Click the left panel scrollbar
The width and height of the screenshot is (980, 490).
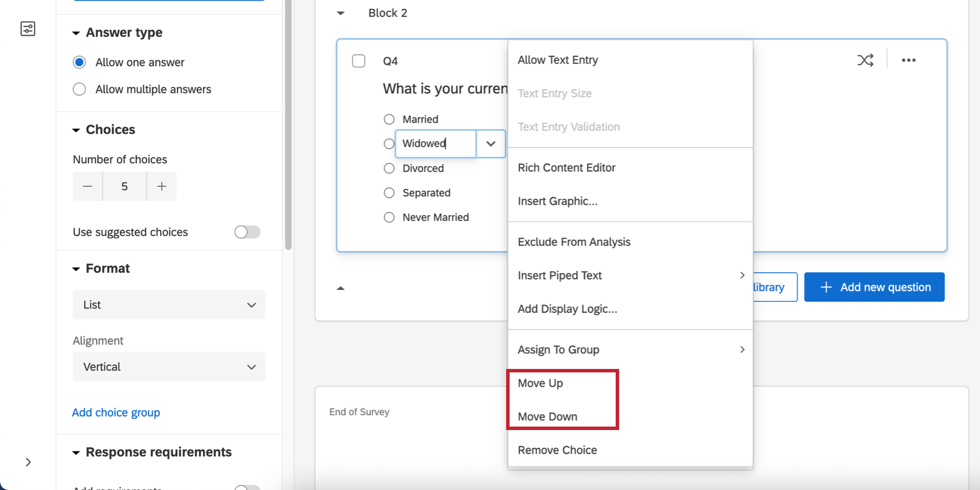coord(288,127)
